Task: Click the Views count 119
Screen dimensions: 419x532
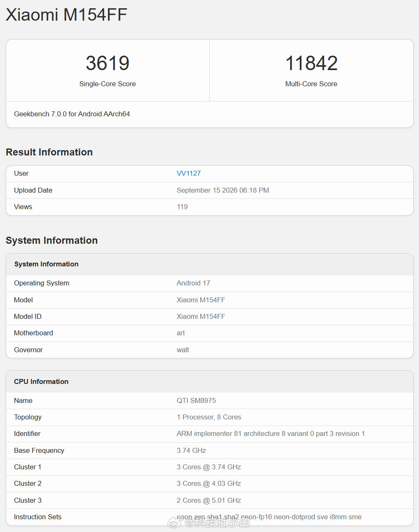Action: pyautogui.click(x=183, y=207)
